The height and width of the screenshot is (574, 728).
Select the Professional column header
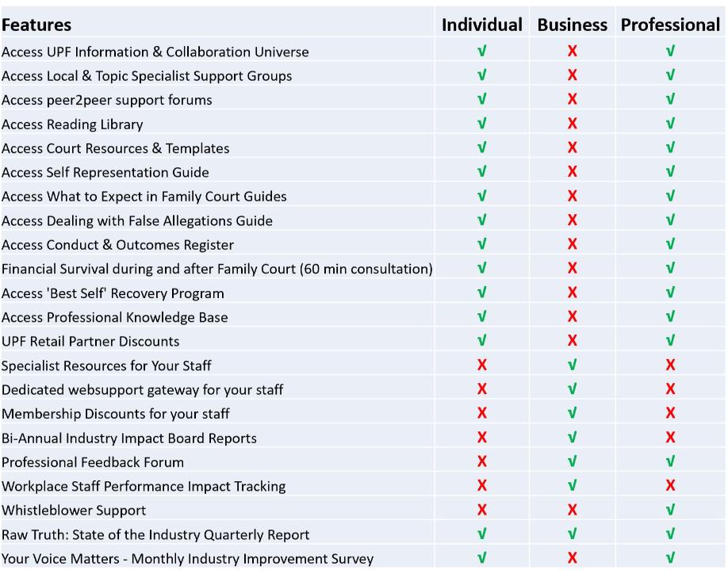(x=670, y=25)
